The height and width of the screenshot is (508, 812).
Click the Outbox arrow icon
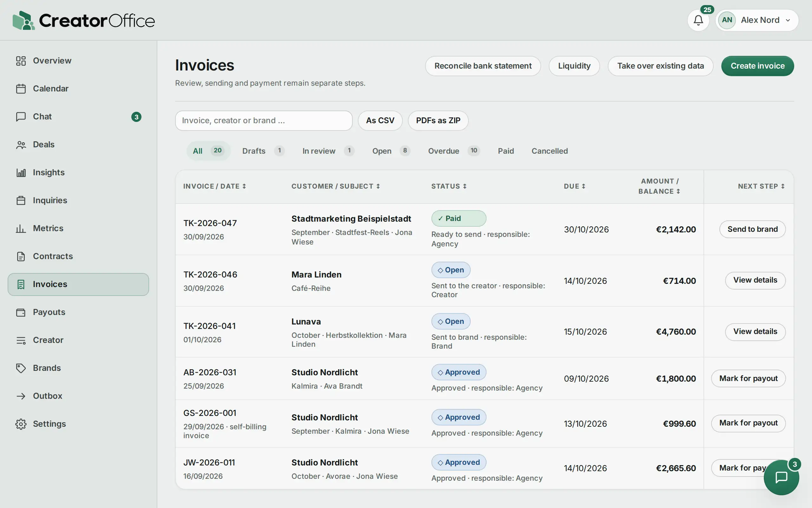point(21,396)
